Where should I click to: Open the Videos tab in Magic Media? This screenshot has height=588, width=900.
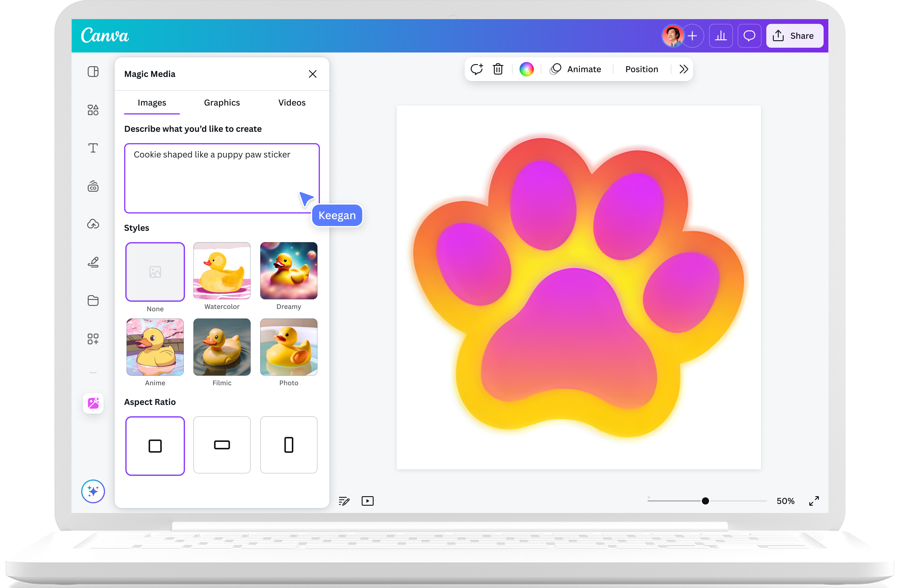click(x=292, y=102)
